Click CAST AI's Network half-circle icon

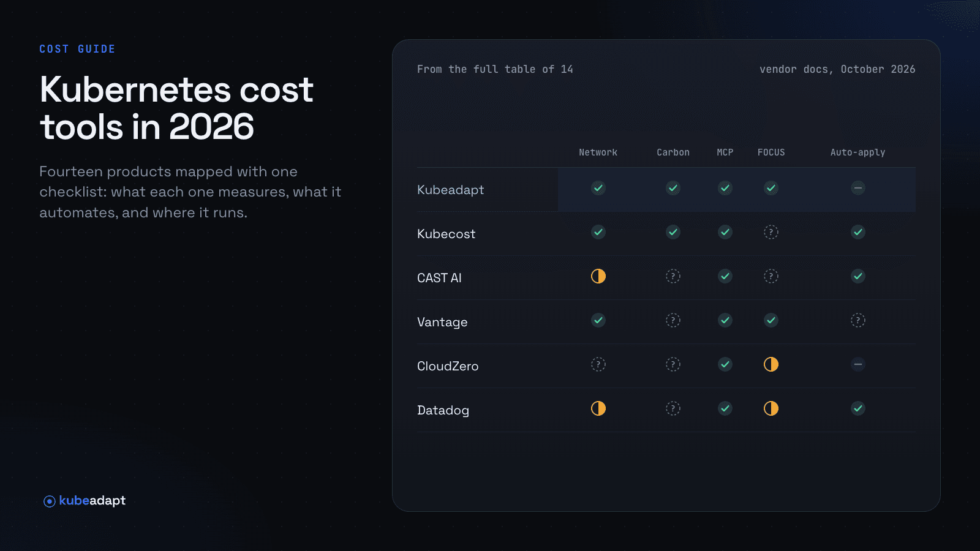click(x=598, y=276)
